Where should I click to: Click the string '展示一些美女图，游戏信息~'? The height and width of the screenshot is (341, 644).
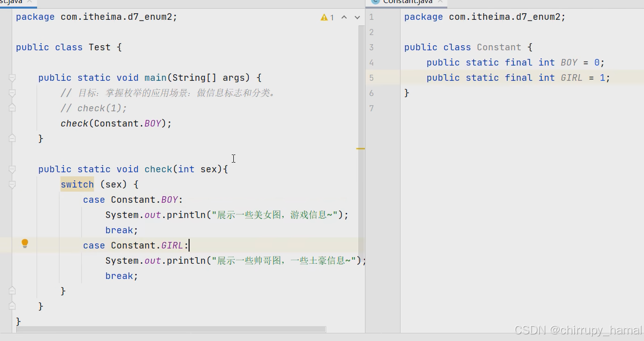(x=275, y=215)
